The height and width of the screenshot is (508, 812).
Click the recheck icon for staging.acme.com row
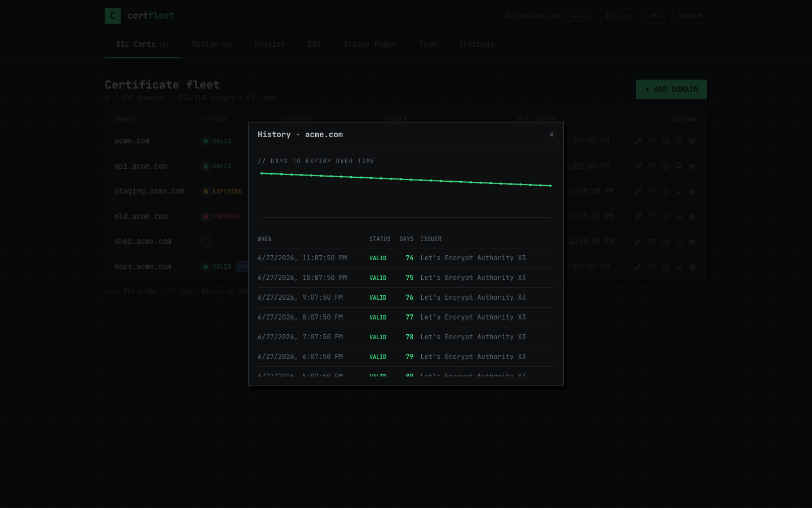pyautogui.click(x=652, y=191)
